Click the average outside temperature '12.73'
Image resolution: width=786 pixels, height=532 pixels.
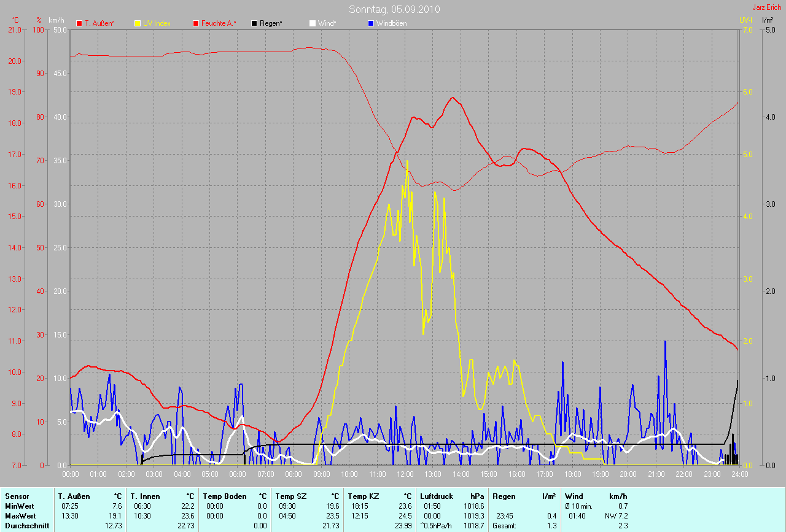(x=114, y=526)
